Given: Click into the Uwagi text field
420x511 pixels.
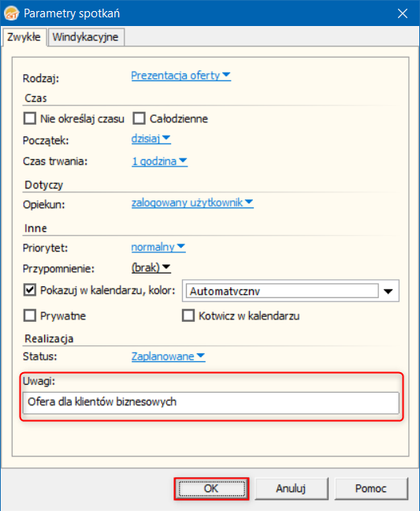Looking at the screenshot, I should (211, 403).
